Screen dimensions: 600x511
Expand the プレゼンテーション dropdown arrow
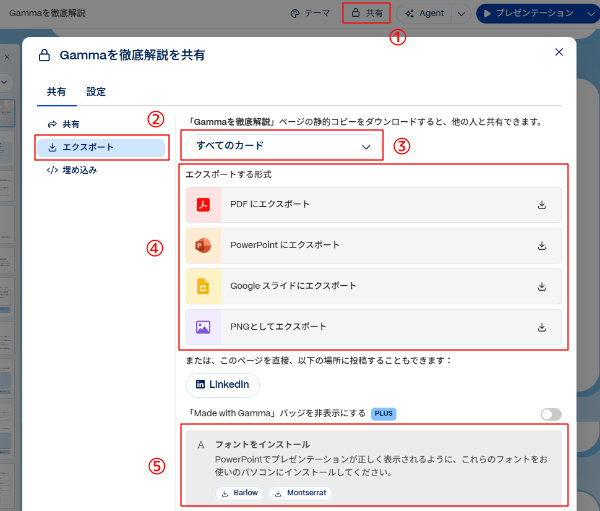pos(591,14)
